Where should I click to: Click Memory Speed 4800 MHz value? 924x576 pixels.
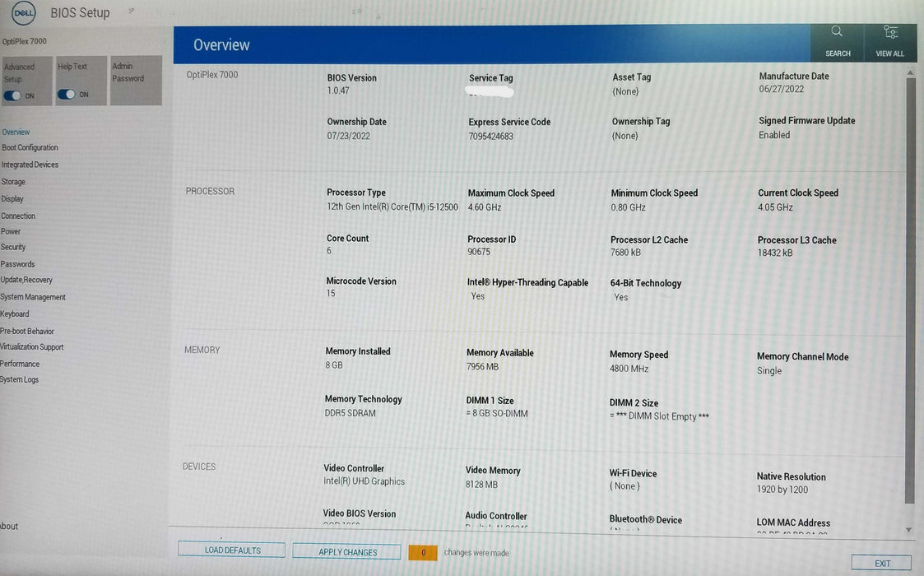[x=629, y=369]
